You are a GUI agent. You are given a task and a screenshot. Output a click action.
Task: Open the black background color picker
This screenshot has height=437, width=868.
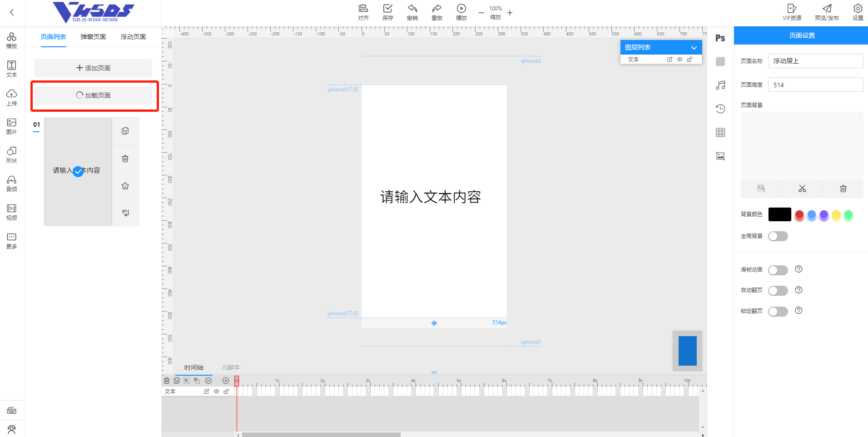780,214
